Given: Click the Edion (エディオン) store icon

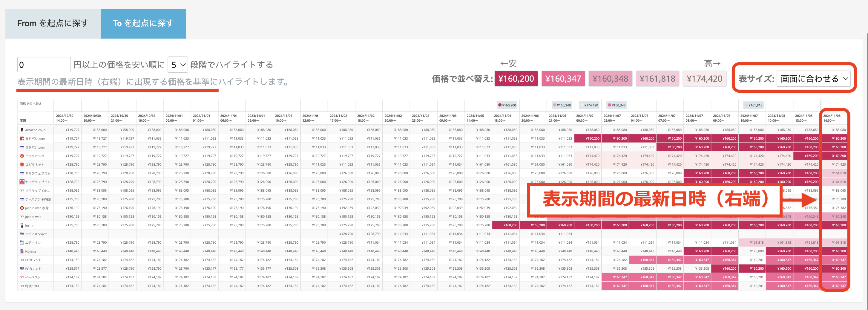Looking at the screenshot, I should [x=22, y=242].
